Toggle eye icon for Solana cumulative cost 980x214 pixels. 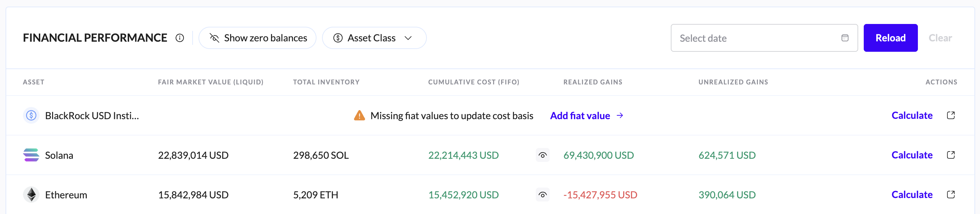(x=542, y=155)
